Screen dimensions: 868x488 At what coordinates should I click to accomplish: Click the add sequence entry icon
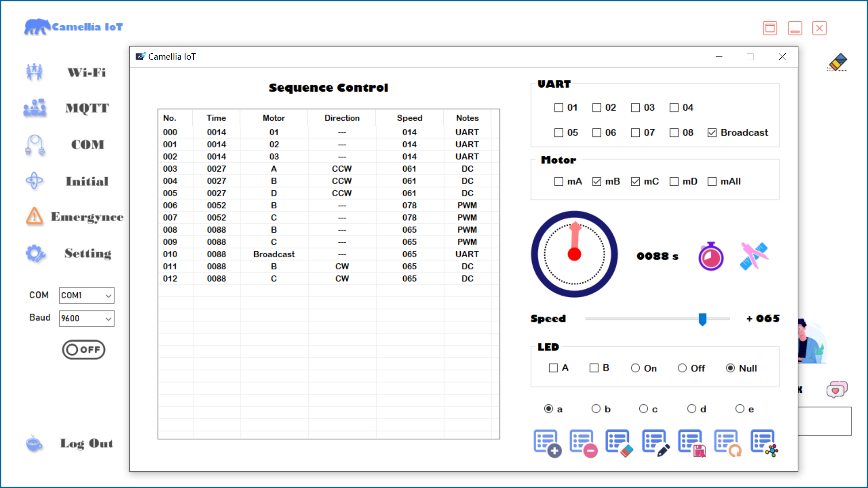pos(547,443)
